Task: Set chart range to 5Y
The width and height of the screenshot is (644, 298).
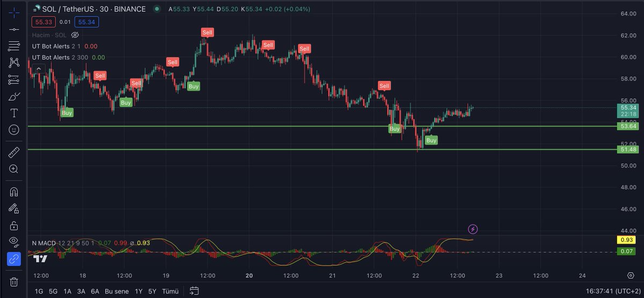Action: click(152, 291)
